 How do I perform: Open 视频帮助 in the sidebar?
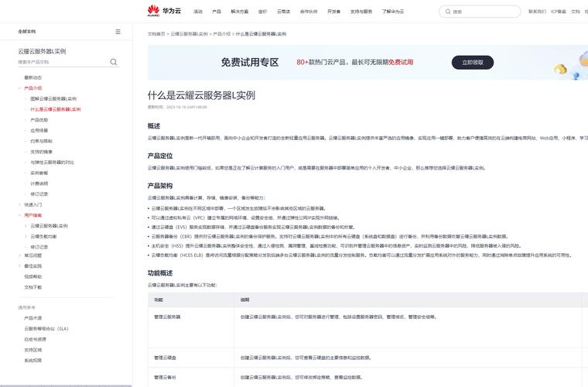coord(33,277)
